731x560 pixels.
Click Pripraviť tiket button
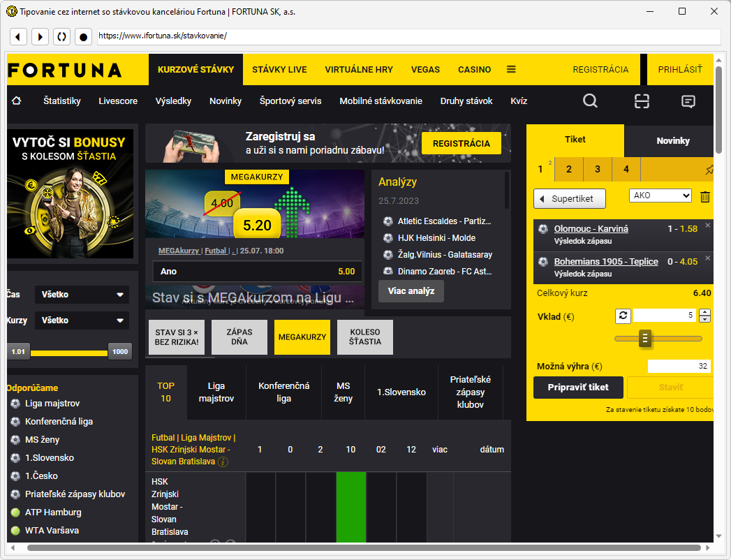(x=578, y=388)
